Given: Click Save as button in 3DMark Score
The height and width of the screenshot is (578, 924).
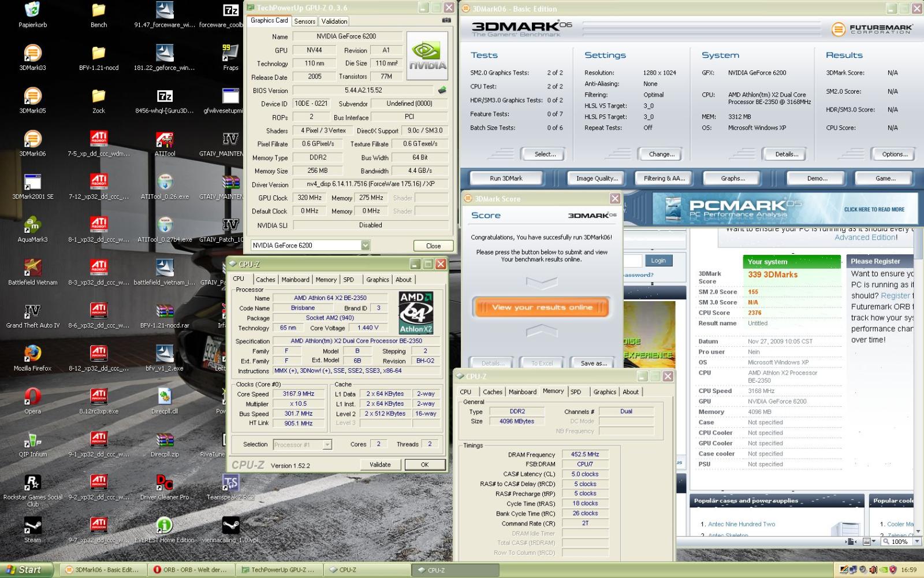Looking at the screenshot, I should tap(594, 363).
